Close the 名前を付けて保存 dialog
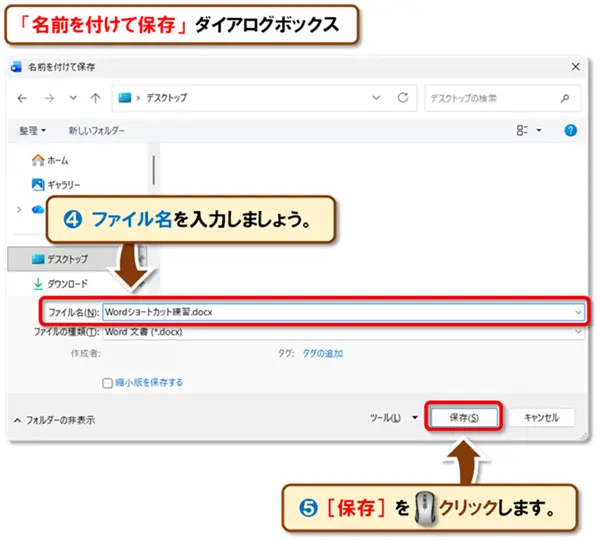 [575, 67]
